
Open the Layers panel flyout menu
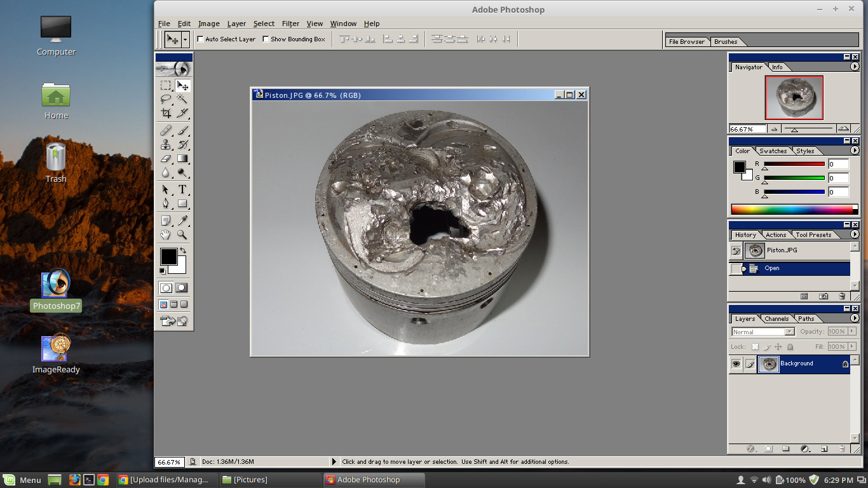pos(855,318)
